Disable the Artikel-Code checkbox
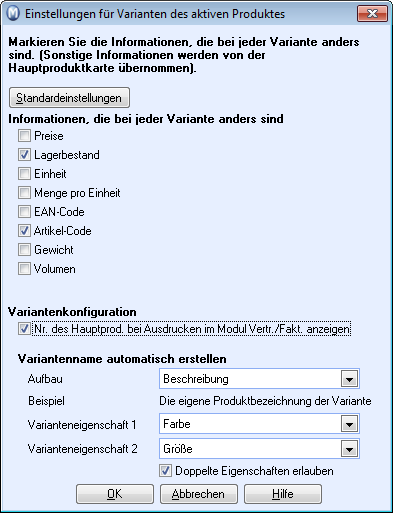393x513 pixels. [x=24, y=231]
